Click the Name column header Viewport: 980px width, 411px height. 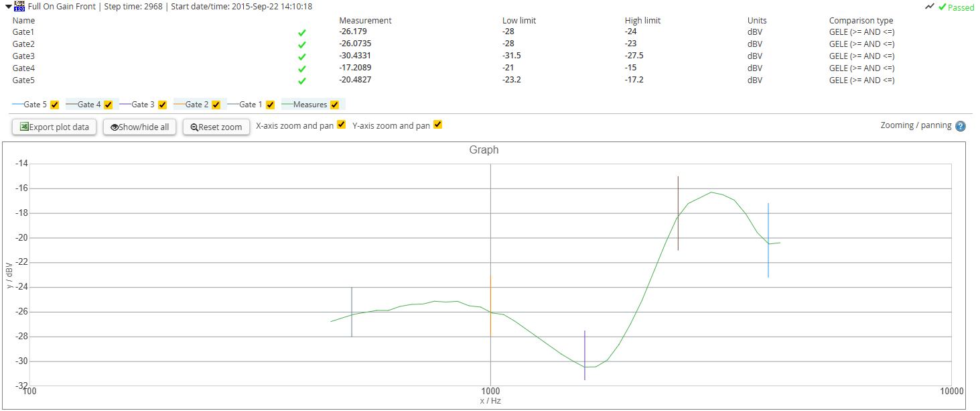click(x=23, y=21)
